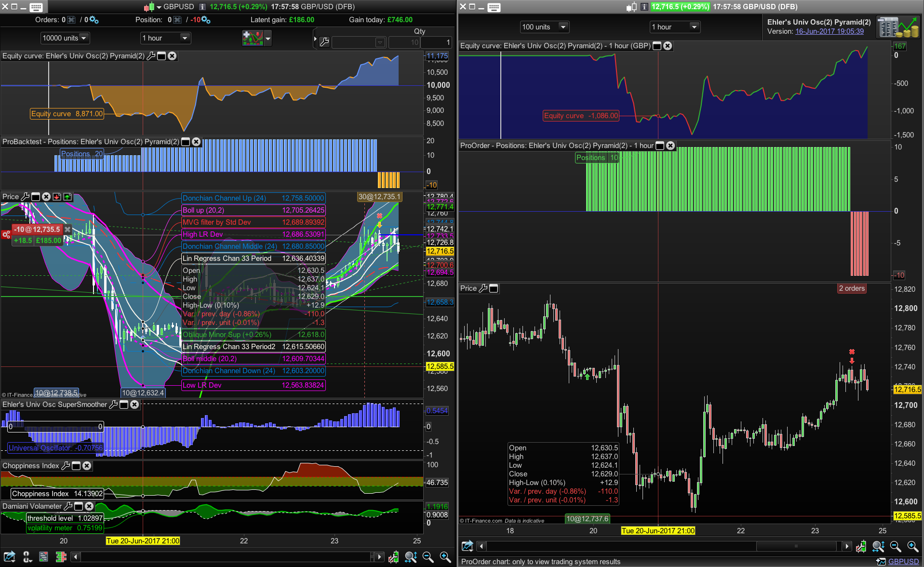
Task: Open the add indicator tool icon
Action: pos(253,38)
